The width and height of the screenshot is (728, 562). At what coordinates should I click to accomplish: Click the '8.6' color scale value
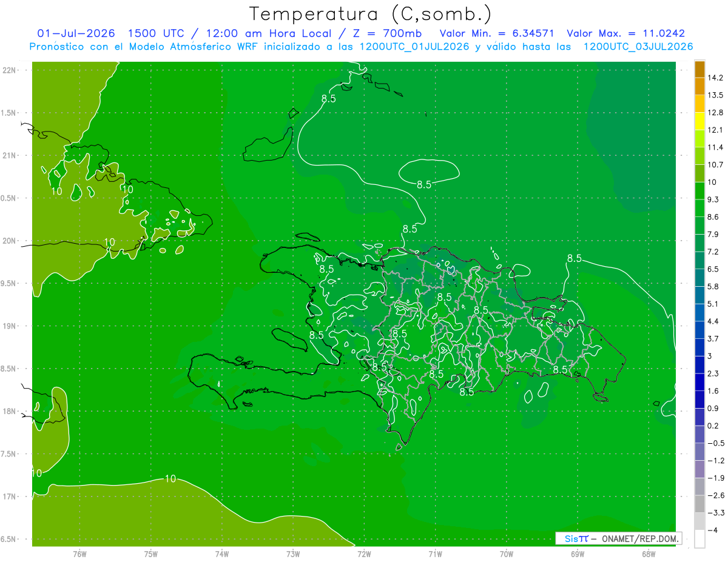[x=713, y=217]
